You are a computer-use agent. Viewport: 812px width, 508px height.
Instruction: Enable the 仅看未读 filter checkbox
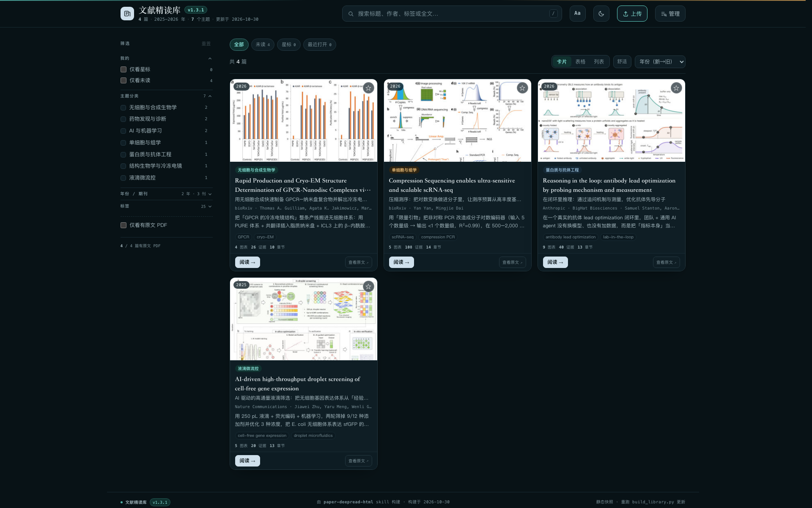[123, 80]
